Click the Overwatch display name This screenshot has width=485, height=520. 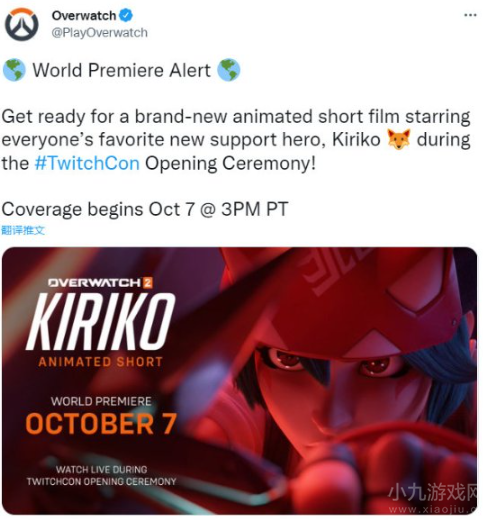click(84, 16)
